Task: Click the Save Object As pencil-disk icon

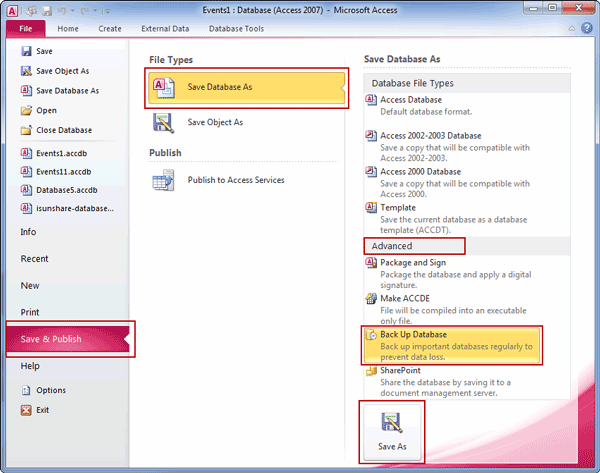Action: pyautogui.click(x=163, y=123)
